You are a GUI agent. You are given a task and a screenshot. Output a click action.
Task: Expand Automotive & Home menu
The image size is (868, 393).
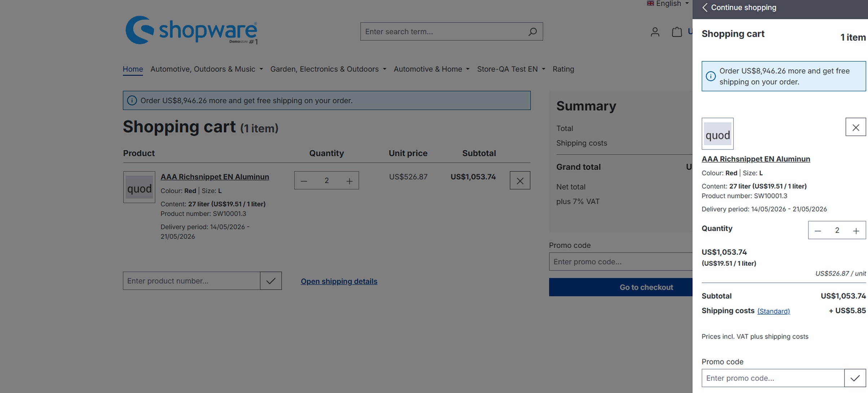pos(431,69)
